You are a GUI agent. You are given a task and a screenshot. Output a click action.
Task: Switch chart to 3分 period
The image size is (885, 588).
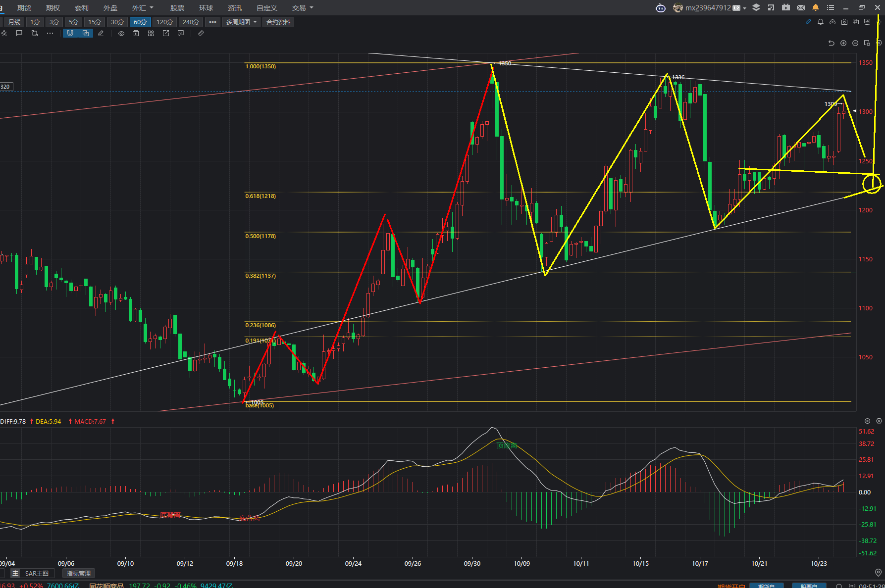point(54,22)
